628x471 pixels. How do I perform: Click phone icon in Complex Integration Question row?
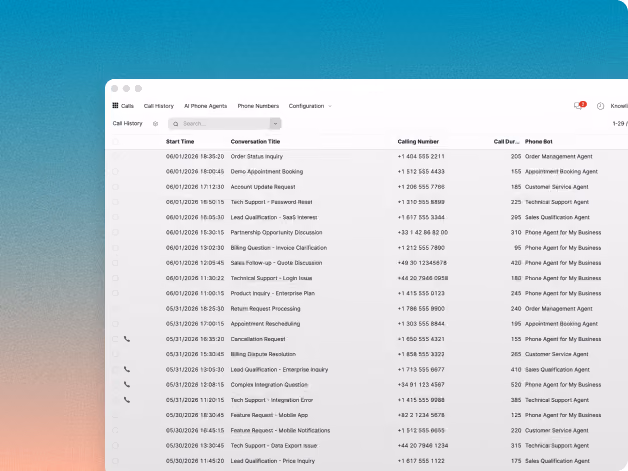pyautogui.click(x=127, y=384)
